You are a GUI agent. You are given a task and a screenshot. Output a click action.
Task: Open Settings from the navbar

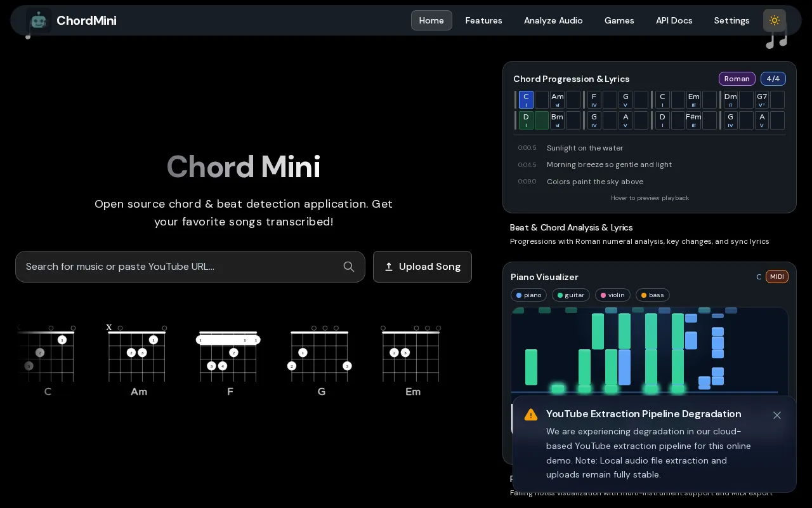[731, 20]
